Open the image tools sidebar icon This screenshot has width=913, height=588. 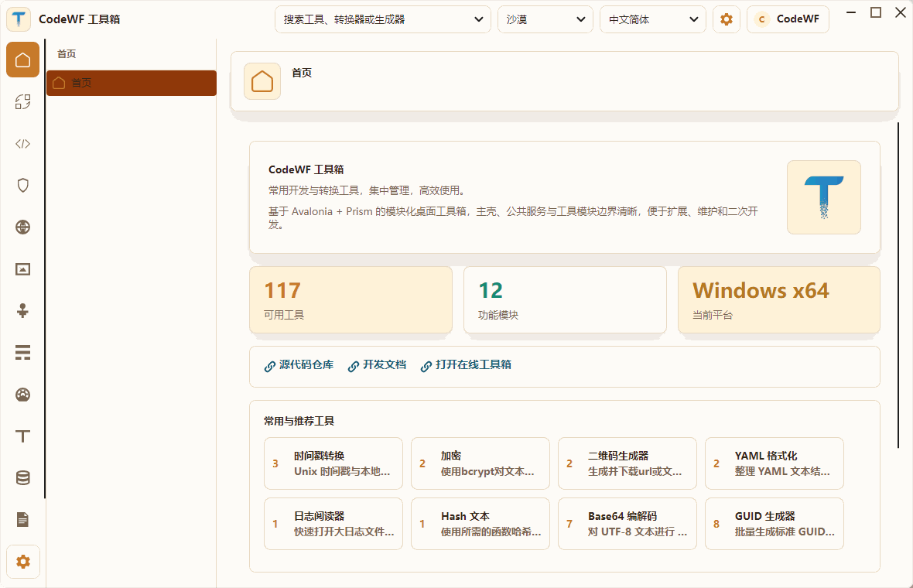22,269
